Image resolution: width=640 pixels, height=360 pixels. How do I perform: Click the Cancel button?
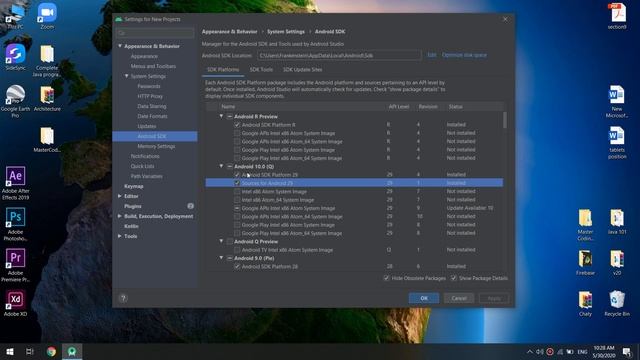(x=459, y=298)
